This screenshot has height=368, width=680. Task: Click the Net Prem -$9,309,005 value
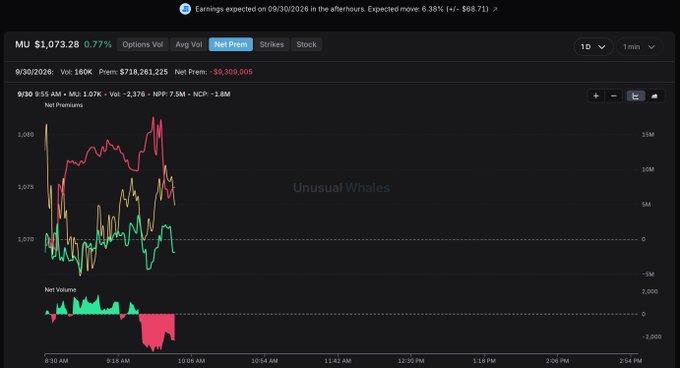tap(213, 72)
